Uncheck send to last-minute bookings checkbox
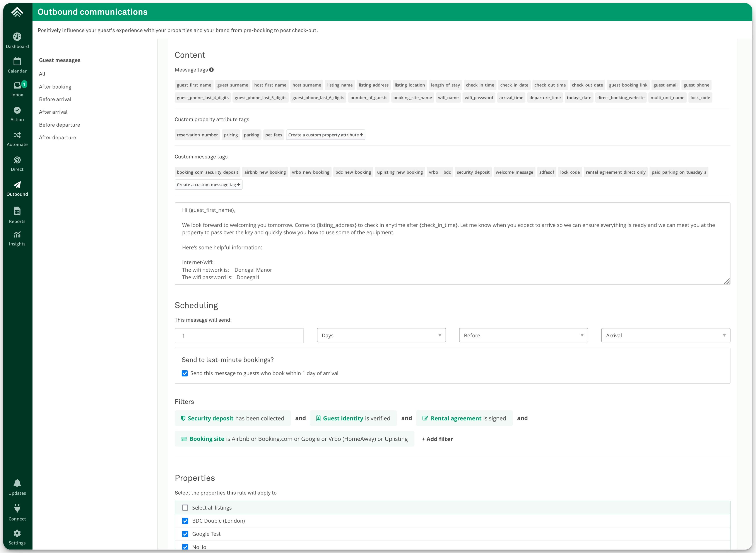Viewport: 756px width, 553px height. pos(185,373)
